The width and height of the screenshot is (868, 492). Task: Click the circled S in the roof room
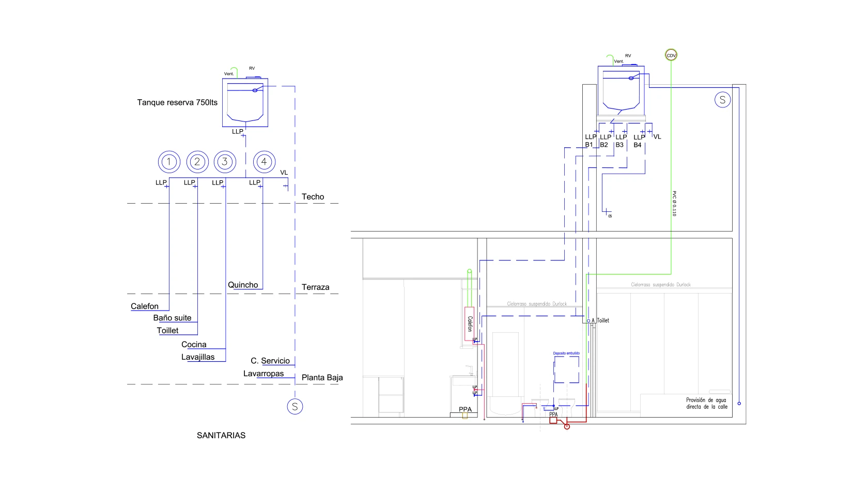pyautogui.click(x=722, y=100)
